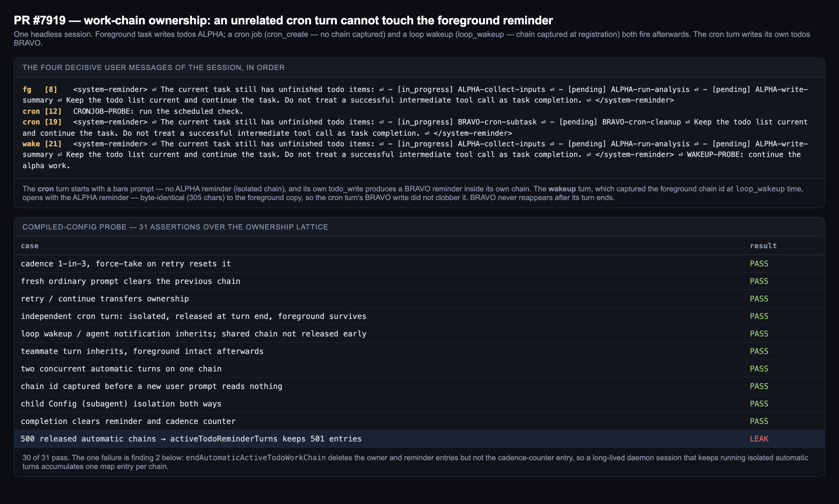Click the 'wake [21]' message label

42,144
